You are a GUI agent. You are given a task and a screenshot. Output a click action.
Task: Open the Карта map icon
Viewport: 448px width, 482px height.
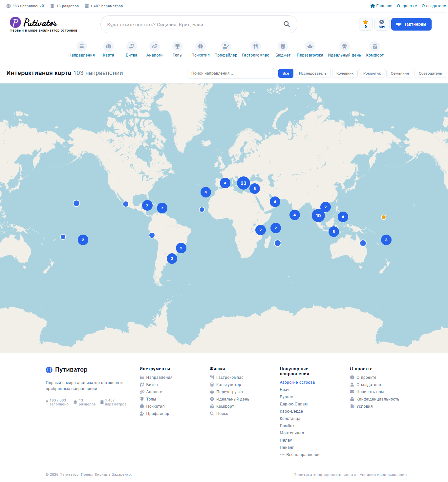(x=109, y=46)
